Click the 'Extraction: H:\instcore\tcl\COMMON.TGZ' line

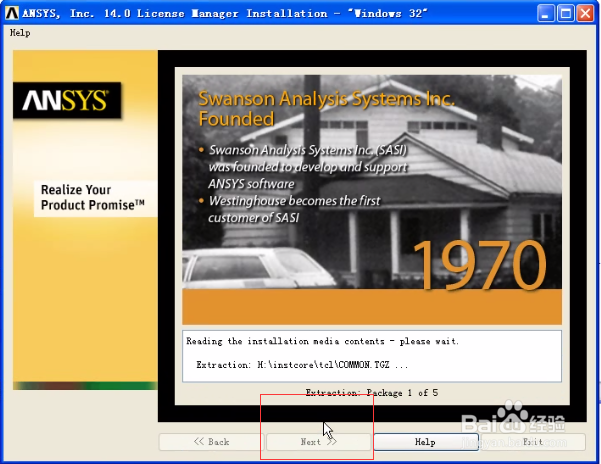(302, 365)
